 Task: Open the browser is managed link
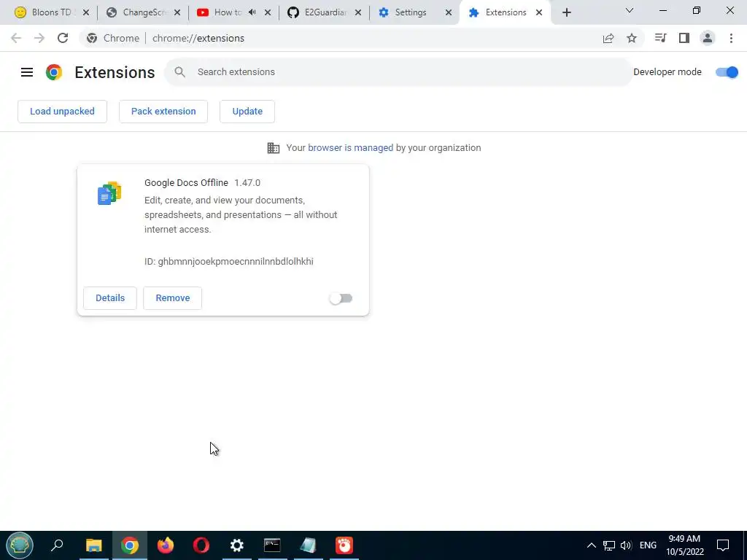pos(351,147)
